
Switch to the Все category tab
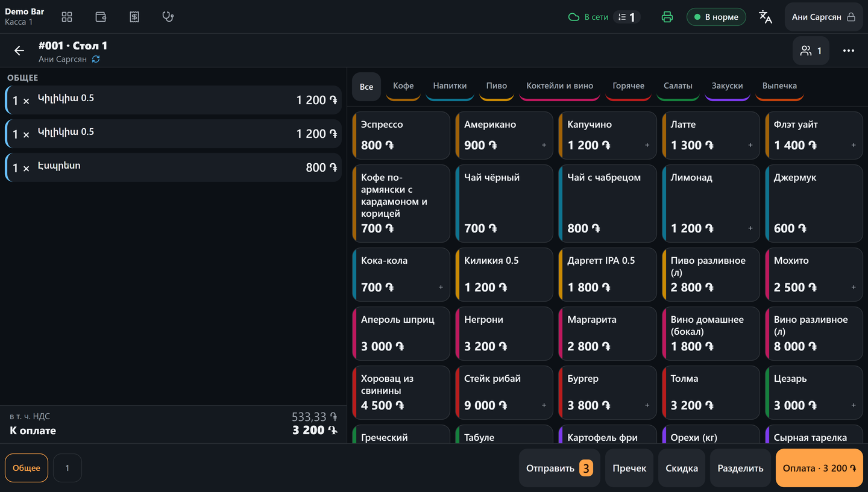click(x=366, y=87)
